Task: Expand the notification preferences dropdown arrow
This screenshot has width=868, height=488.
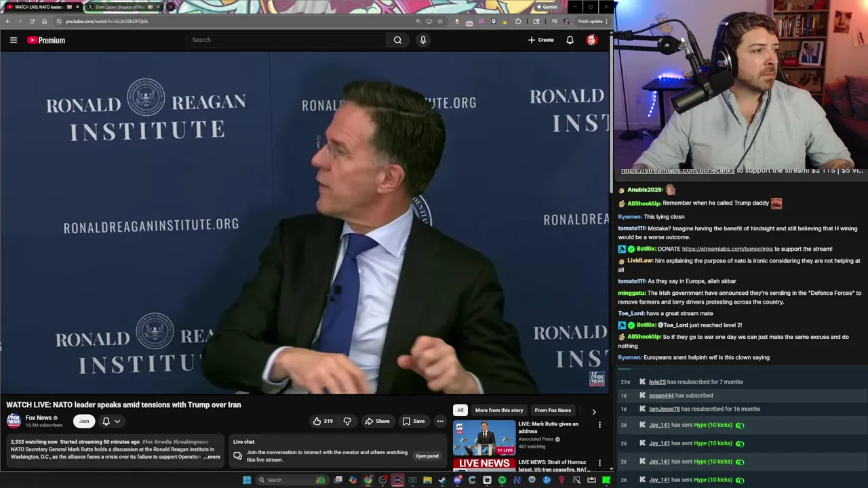Action: click(117, 421)
